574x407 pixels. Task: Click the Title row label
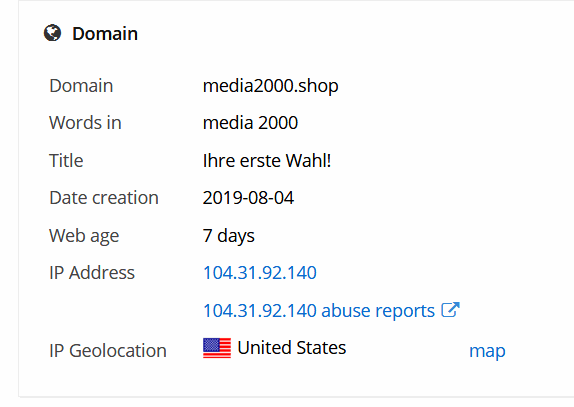(66, 161)
